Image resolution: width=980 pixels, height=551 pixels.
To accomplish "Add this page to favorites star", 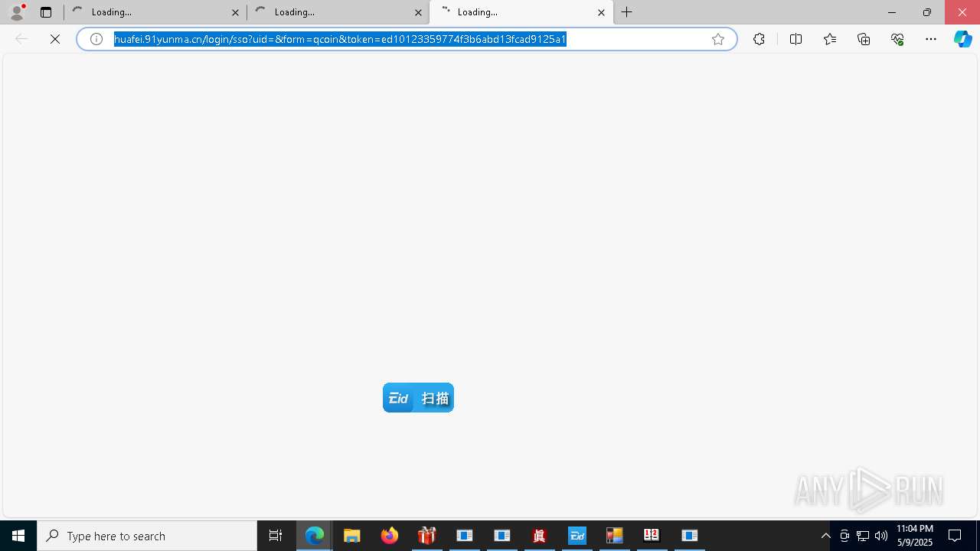I will coord(718,39).
